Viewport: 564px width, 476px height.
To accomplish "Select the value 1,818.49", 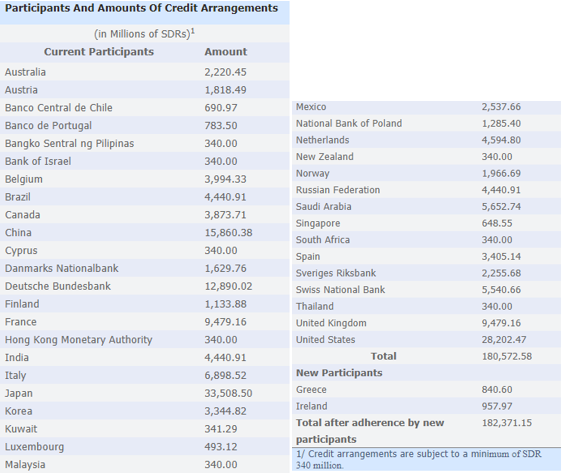I will pyautogui.click(x=226, y=90).
